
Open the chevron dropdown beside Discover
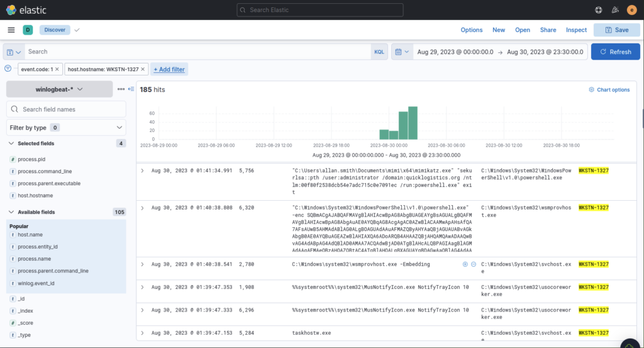tap(77, 30)
